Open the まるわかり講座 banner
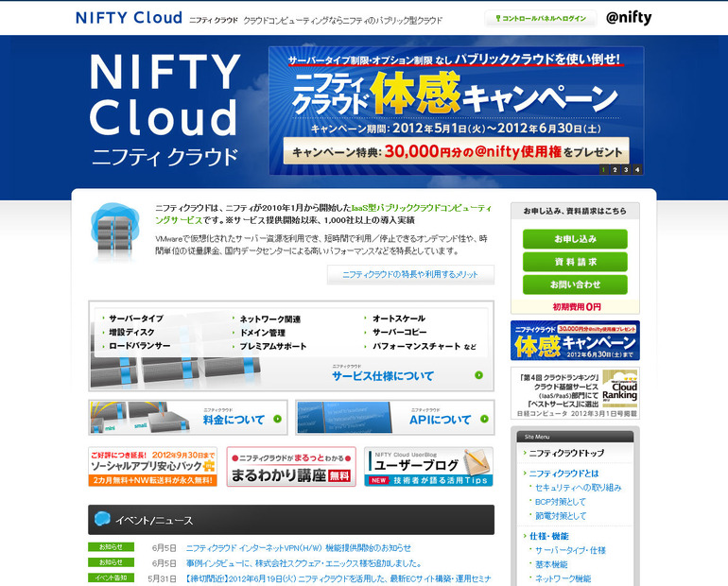This screenshot has height=586, width=728. pos(291,468)
